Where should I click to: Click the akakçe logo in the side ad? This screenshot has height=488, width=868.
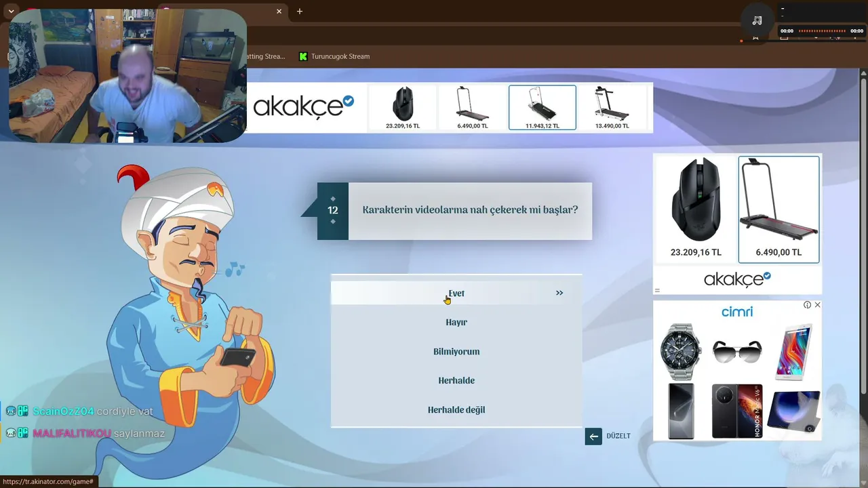(x=737, y=279)
